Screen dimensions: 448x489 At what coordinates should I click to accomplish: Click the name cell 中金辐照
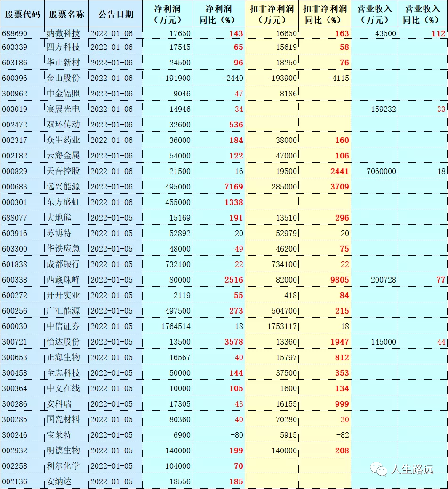click(66, 94)
